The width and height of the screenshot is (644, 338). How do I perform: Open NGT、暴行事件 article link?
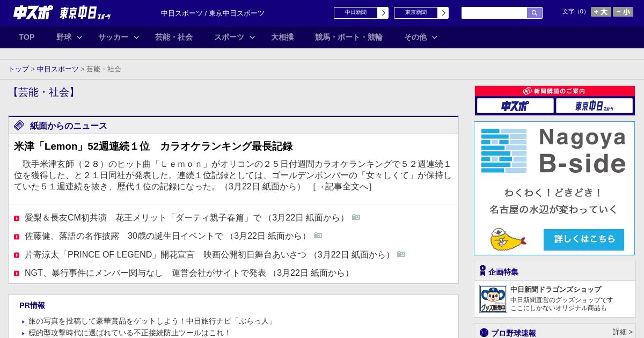tap(188, 273)
